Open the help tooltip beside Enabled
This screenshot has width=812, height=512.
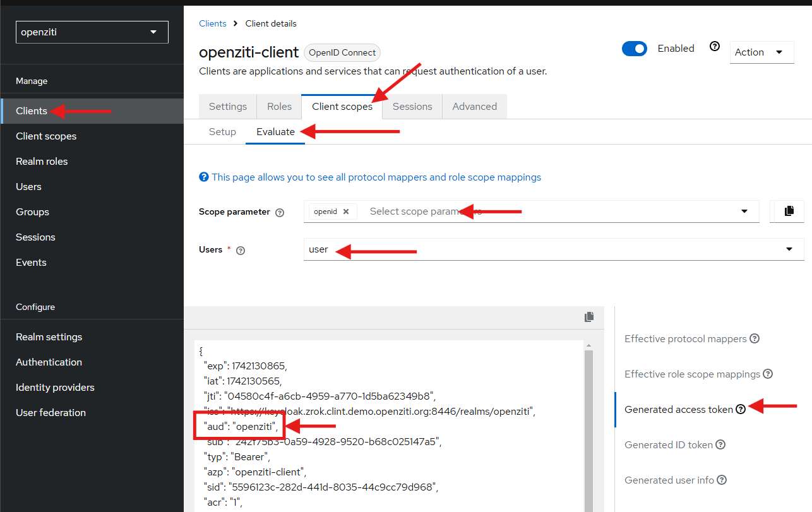point(714,46)
